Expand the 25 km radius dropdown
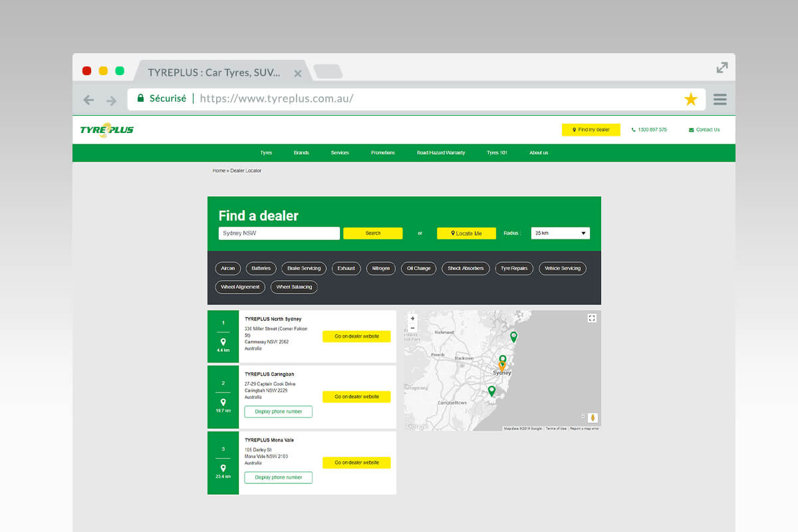Viewport: 798px width, 532px height. 561,233
